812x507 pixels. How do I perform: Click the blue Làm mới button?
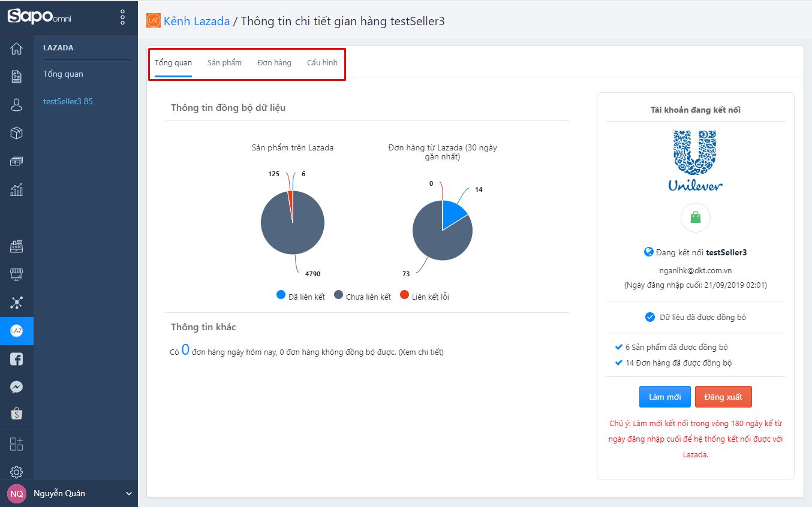point(664,397)
